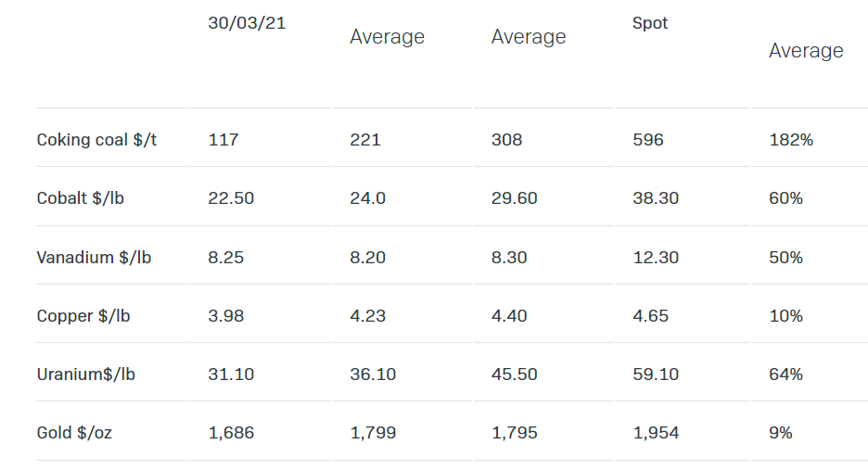The image size is (868, 470).
Task: Select the copper 3.98 cell
Action: pyautogui.click(x=226, y=315)
